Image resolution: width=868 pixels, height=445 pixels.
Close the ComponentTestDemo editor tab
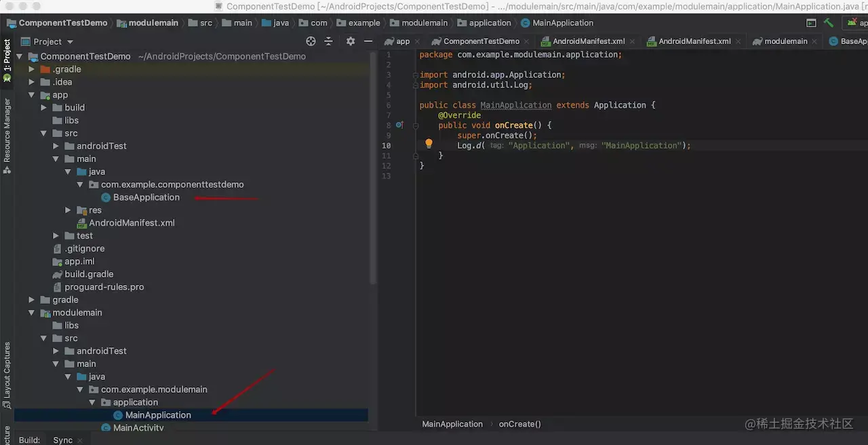click(527, 41)
